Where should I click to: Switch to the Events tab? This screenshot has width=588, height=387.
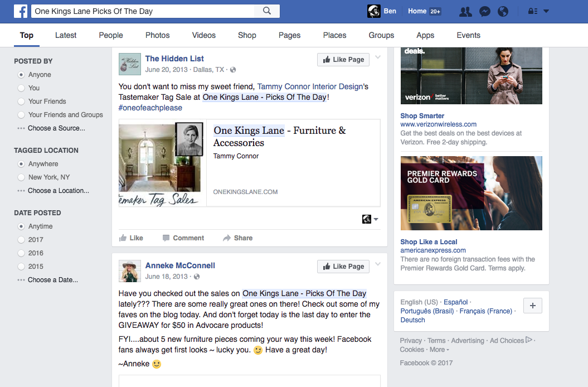click(x=468, y=35)
